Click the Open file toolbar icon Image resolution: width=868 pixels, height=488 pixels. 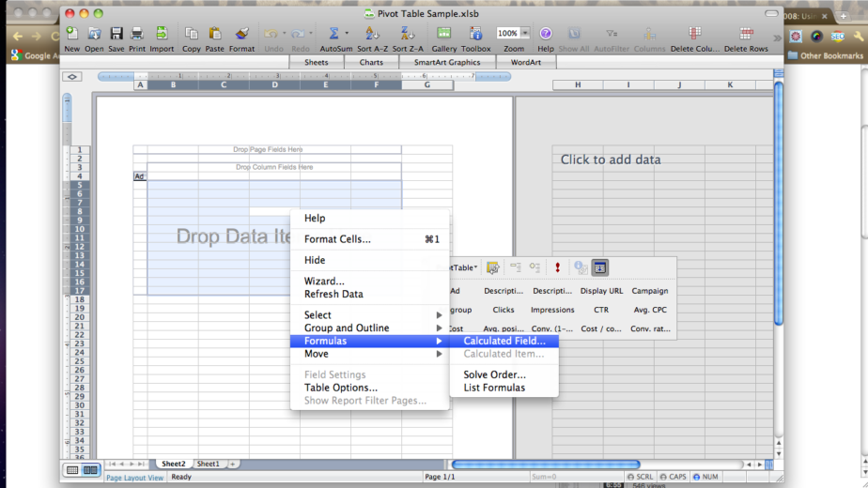pyautogui.click(x=94, y=34)
